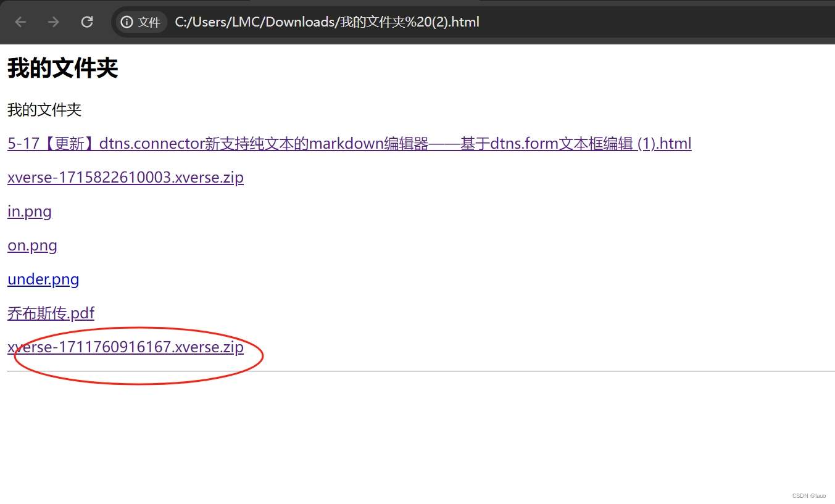The width and height of the screenshot is (835, 504).
Task: Open xverse-1715822610003.xverse.zip link
Action: pos(125,178)
